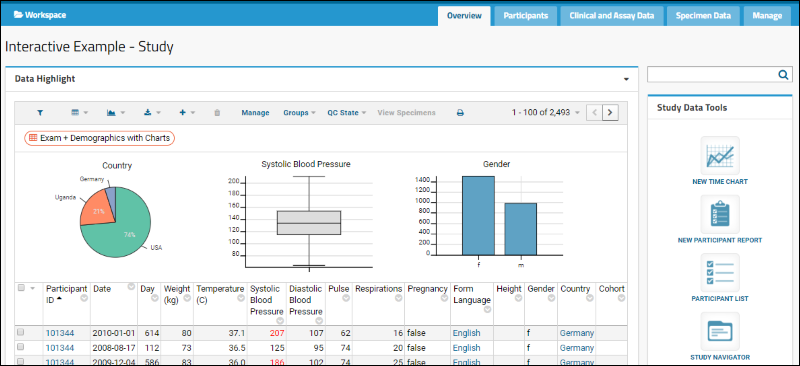Click the search magnifier icon

pos(783,75)
